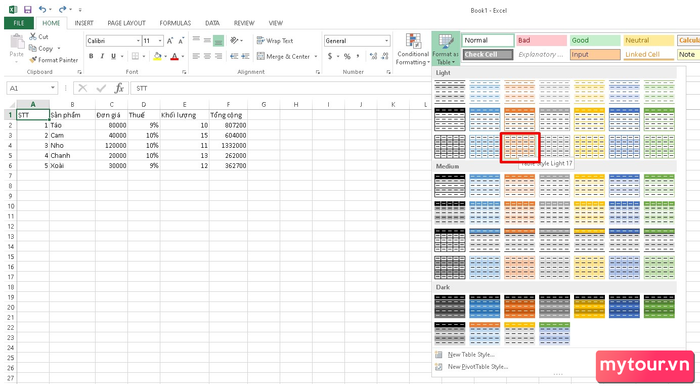Increase font size with large A icon

[x=170, y=41]
